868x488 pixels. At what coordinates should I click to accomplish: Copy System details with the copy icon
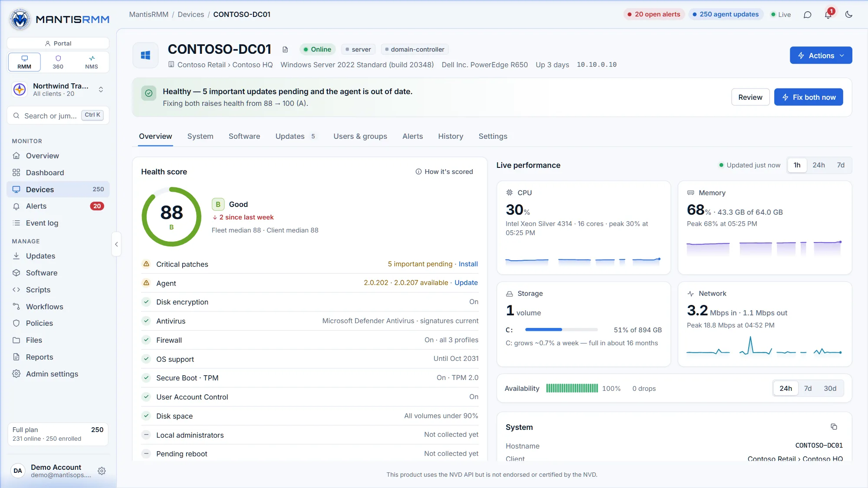pos(834,427)
